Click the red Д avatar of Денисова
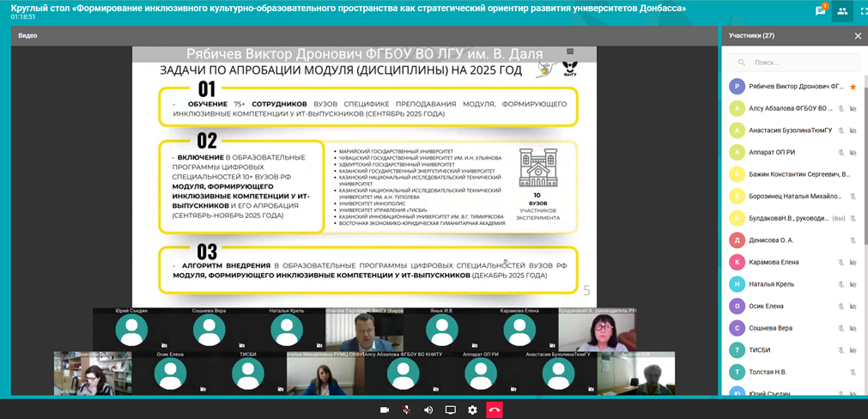 (737, 240)
